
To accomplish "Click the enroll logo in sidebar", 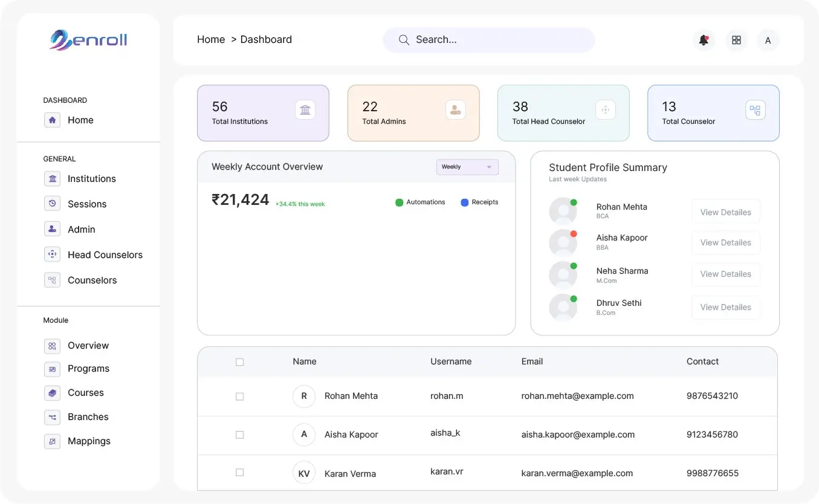I will click(x=88, y=40).
